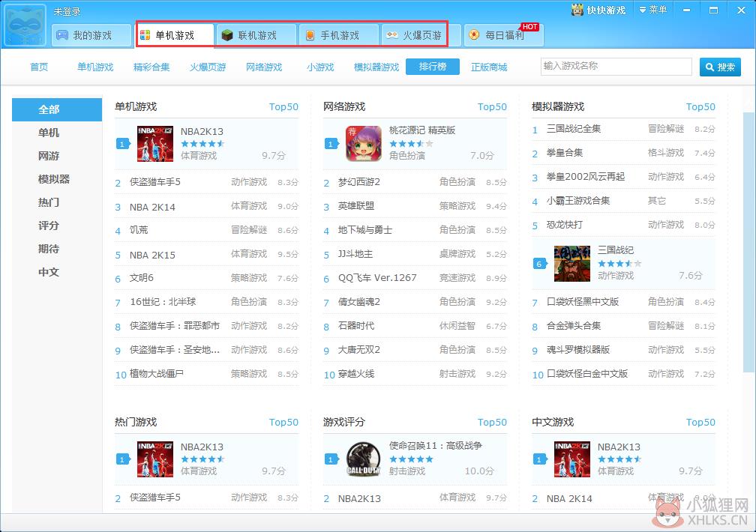This screenshot has width=756, height=532.
Task: Select 网游 in the left sidebar
Action: (x=49, y=156)
